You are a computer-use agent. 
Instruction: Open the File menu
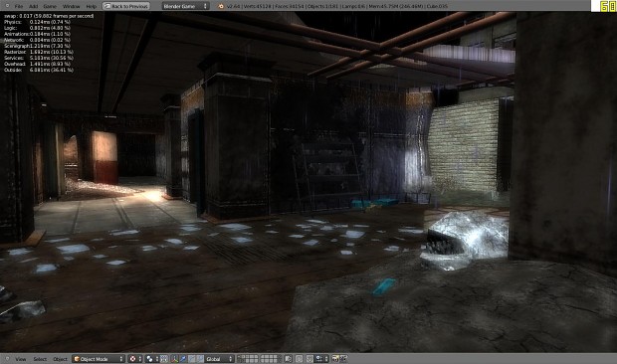[x=19, y=6]
